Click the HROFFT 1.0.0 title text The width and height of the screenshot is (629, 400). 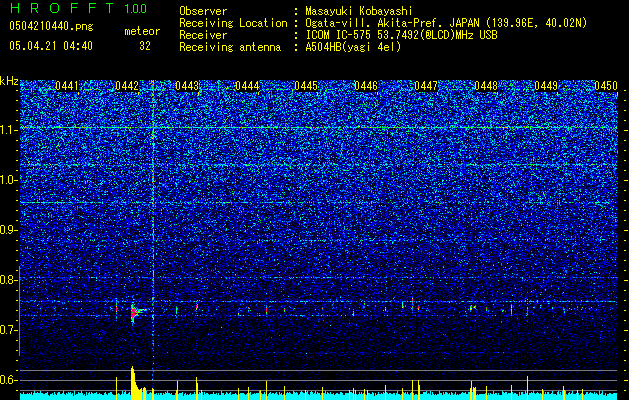click(78, 8)
